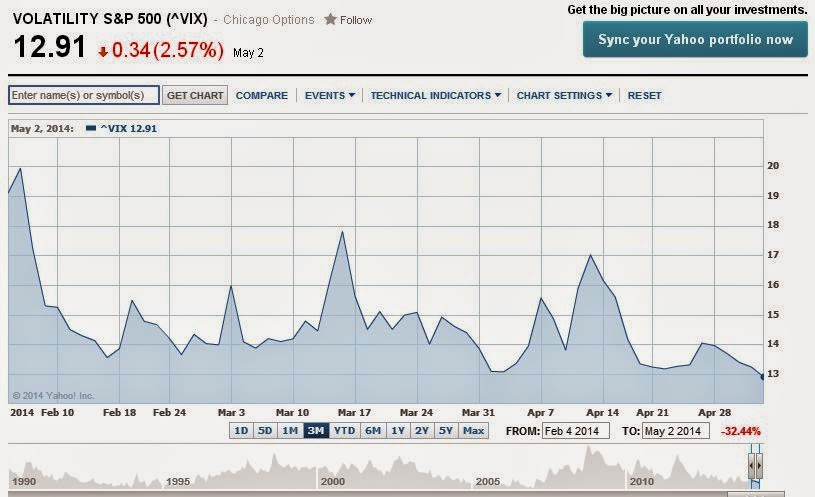Expand the EVENTS dropdown
The width and height of the screenshot is (815, 497).
pyautogui.click(x=330, y=96)
